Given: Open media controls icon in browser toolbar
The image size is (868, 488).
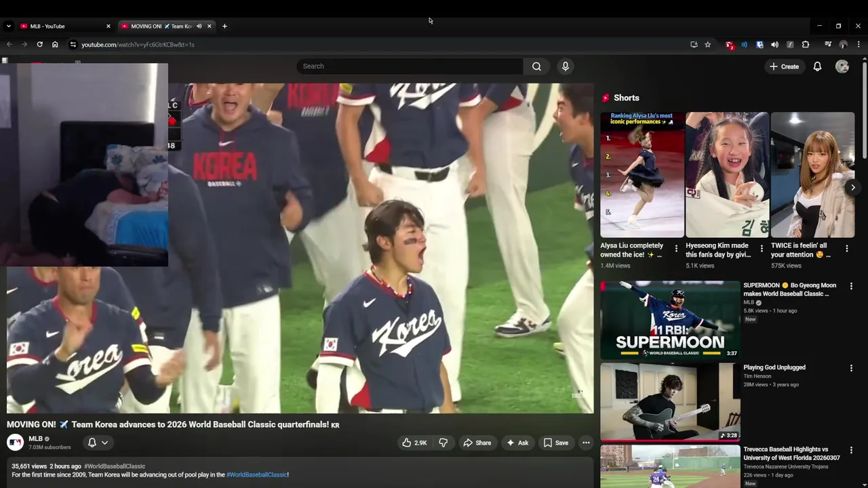Looking at the screenshot, I should [x=828, y=45].
